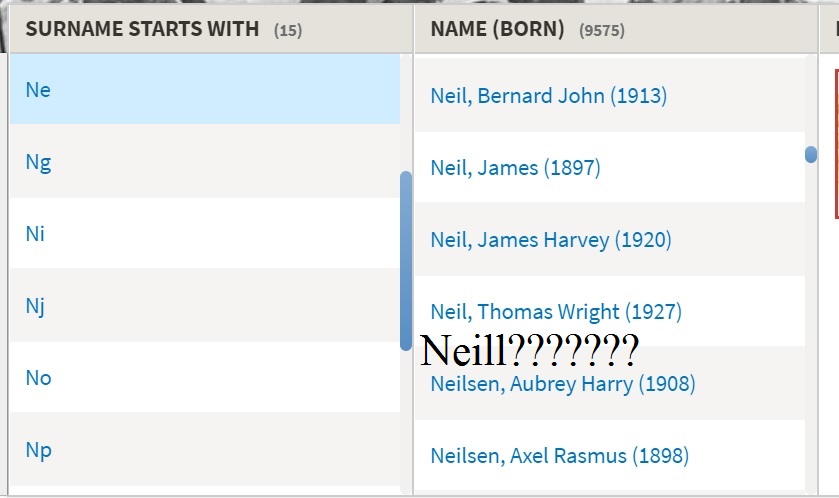Select Neil, Thomas Wright (1927)
The height and width of the screenshot is (498, 839).
555,312
